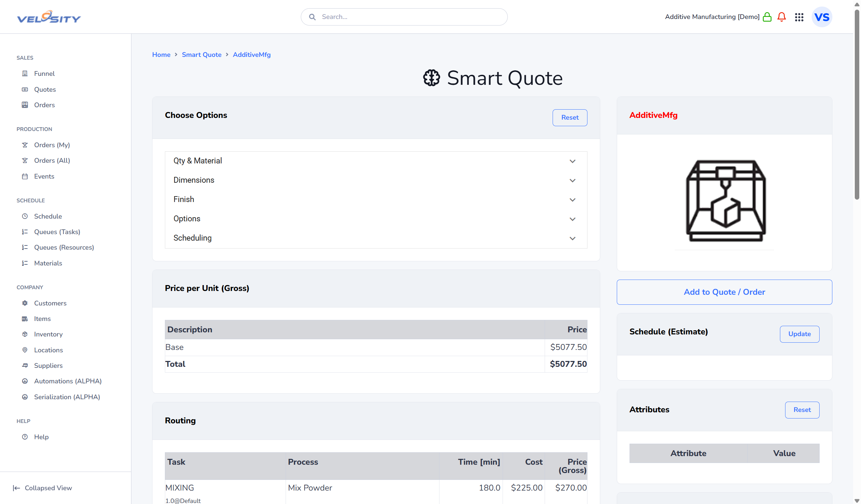Expand the Qty & Material section
Viewport: 861px width, 504px height.
[x=376, y=161]
